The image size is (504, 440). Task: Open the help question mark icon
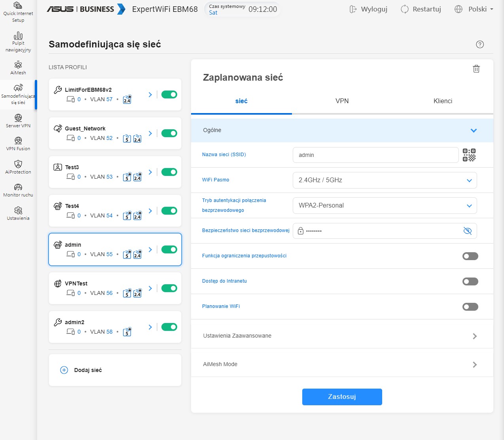480,44
